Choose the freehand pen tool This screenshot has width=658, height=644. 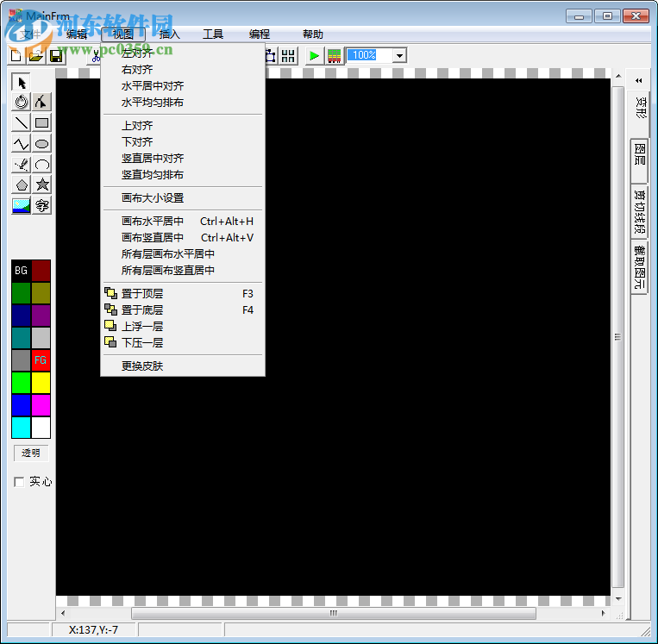[x=21, y=164]
